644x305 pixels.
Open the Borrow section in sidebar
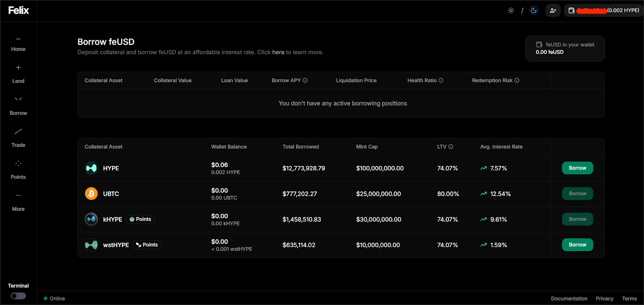(18, 106)
